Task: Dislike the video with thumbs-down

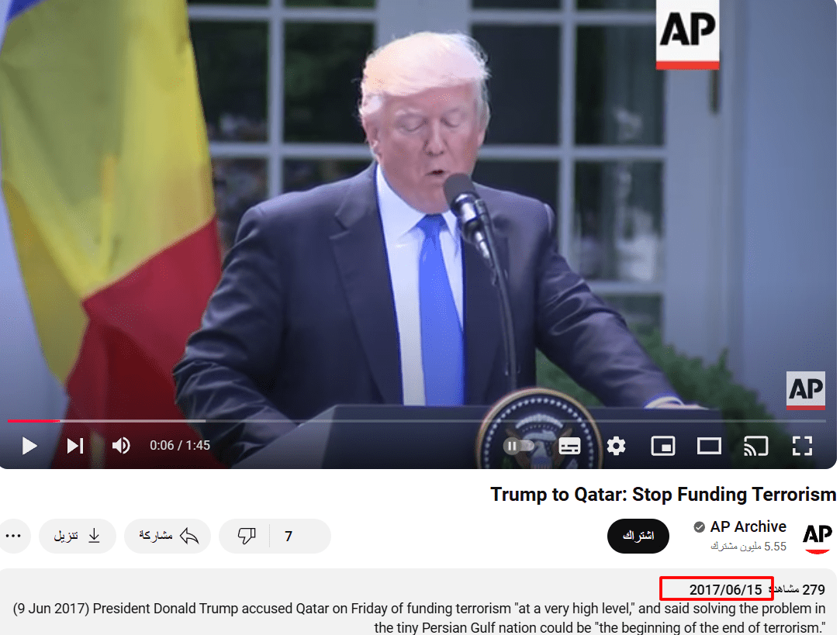Action: pos(246,536)
